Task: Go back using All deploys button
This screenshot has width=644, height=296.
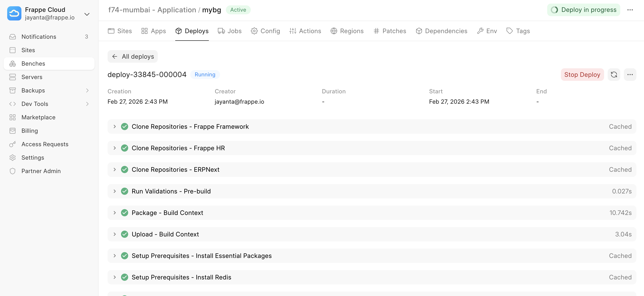Action: 132,56
